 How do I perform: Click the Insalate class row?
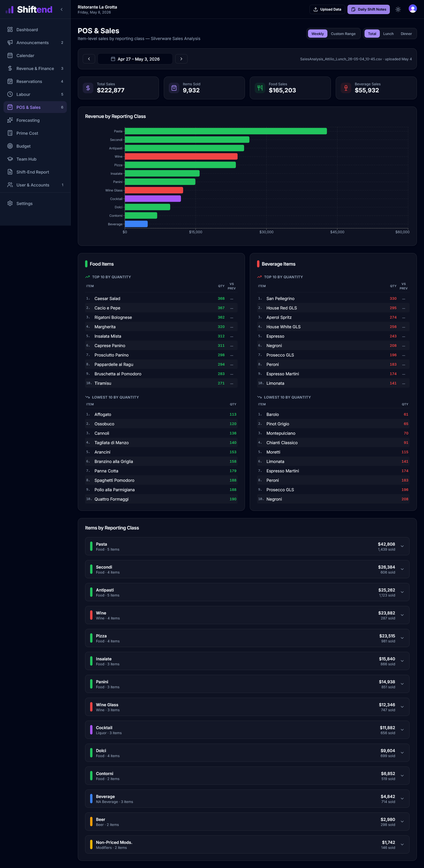[247, 661]
